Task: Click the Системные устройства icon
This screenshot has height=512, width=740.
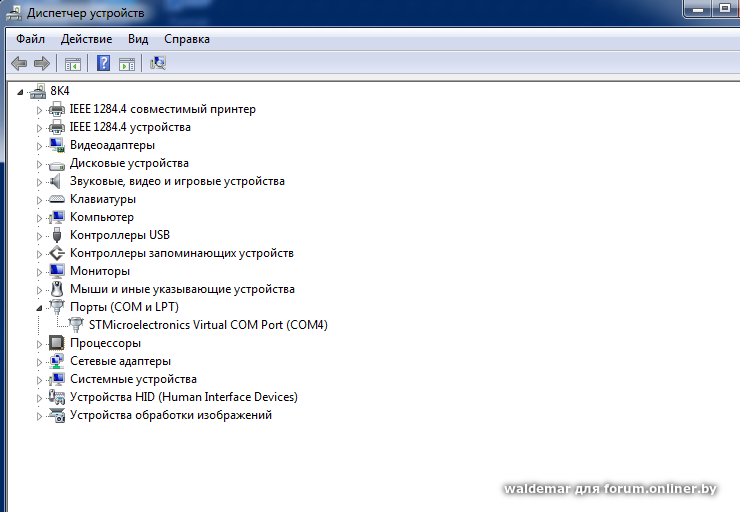Action: click(57, 379)
